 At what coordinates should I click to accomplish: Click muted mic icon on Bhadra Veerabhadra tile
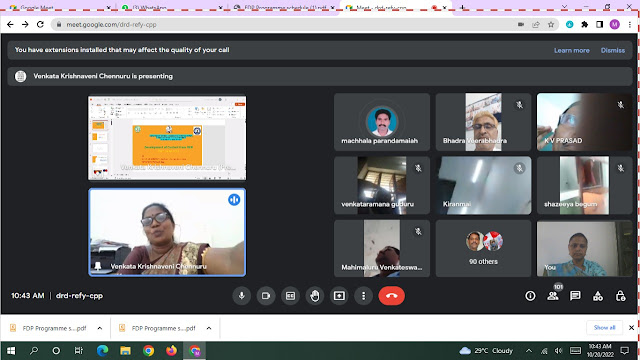[519, 105]
